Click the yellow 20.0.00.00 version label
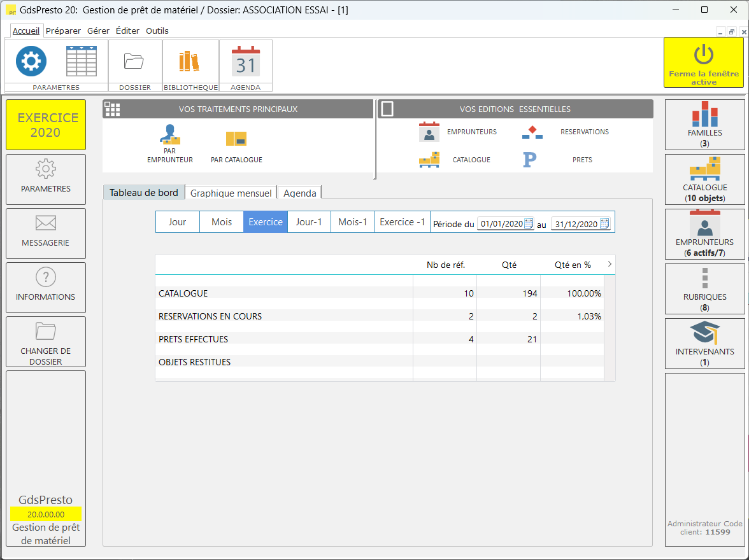Viewport: 749px width, 560px height. coord(46,514)
